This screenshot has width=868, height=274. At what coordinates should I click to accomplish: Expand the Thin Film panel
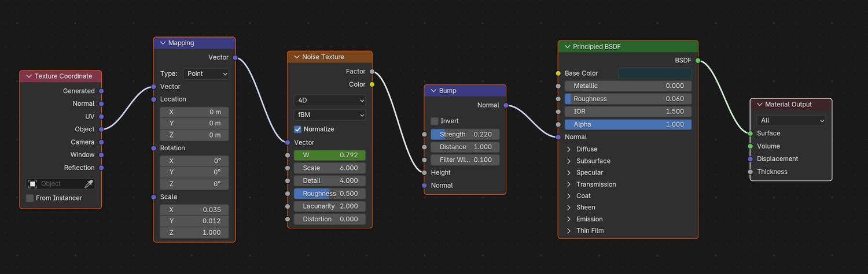[x=569, y=231]
